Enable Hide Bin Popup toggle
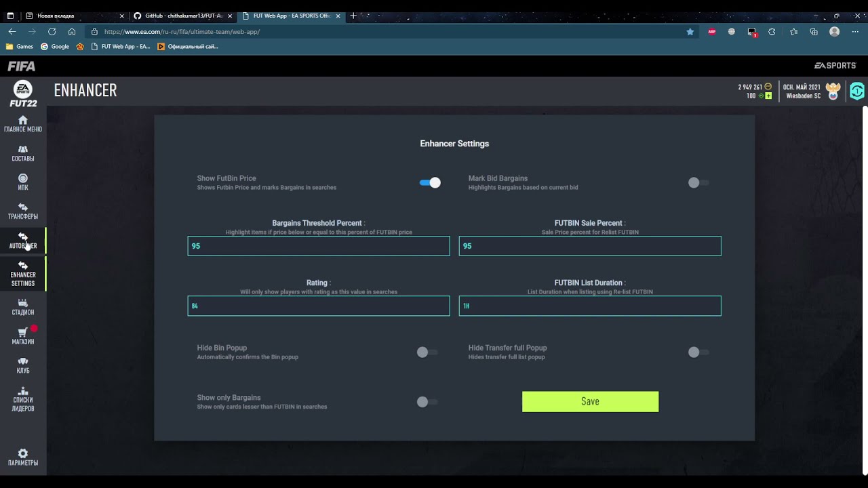 pyautogui.click(x=427, y=352)
